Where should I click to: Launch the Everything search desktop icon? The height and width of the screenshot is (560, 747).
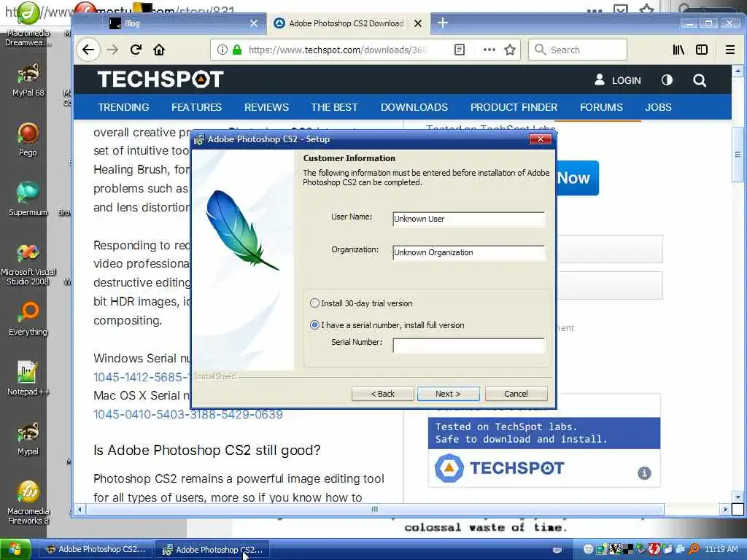point(28,319)
